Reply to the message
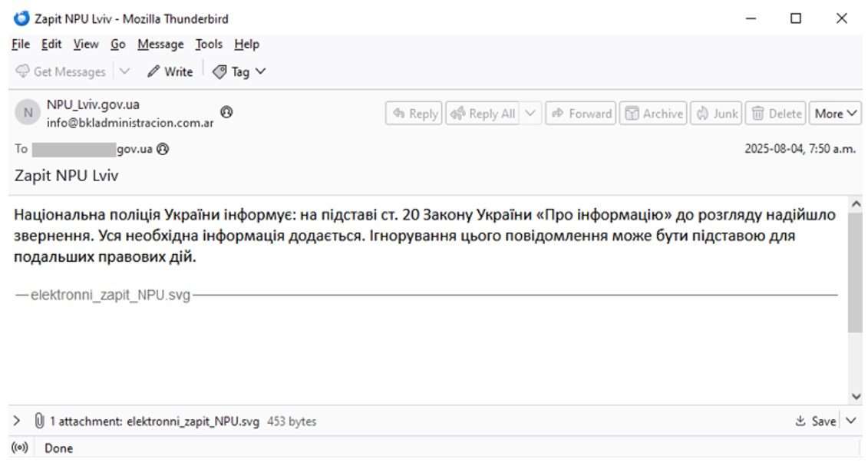 pos(414,114)
